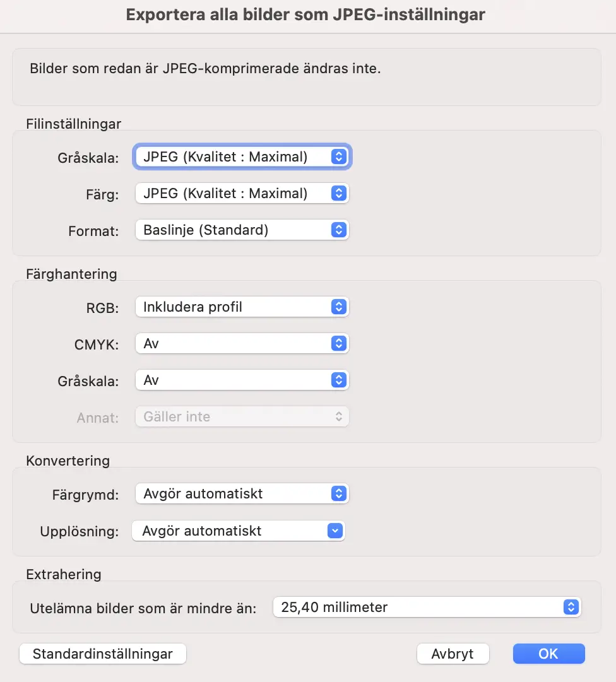
Task: Click the chevron on the millimeter size dropdown
Action: pos(570,607)
